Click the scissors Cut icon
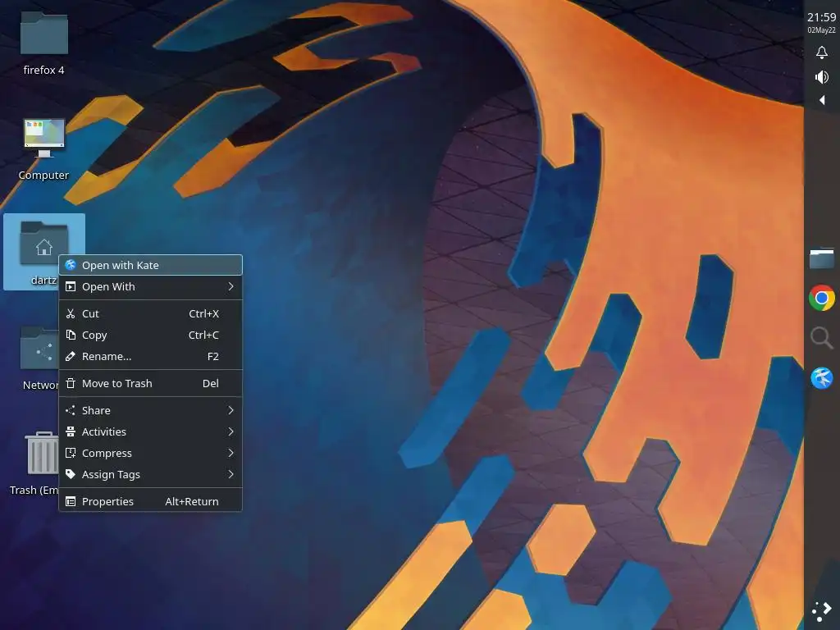Image resolution: width=840 pixels, height=630 pixels. pyautogui.click(x=71, y=313)
